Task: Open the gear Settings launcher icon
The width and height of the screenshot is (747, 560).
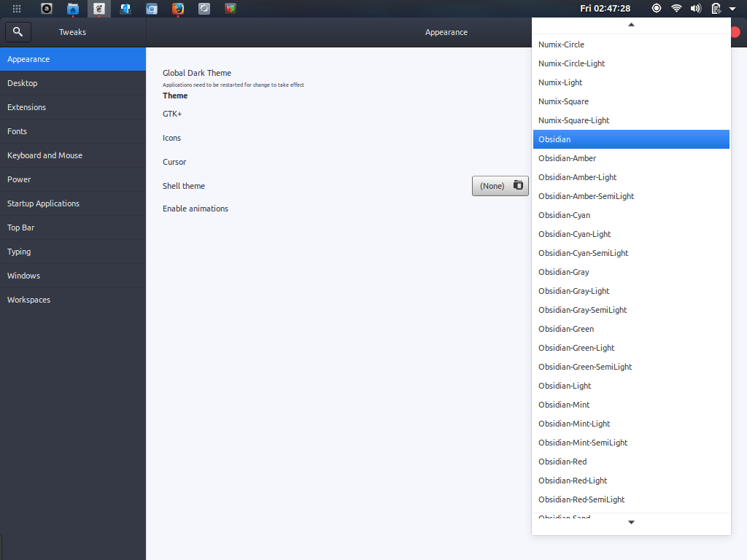Action: pyautogui.click(x=204, y=9)
